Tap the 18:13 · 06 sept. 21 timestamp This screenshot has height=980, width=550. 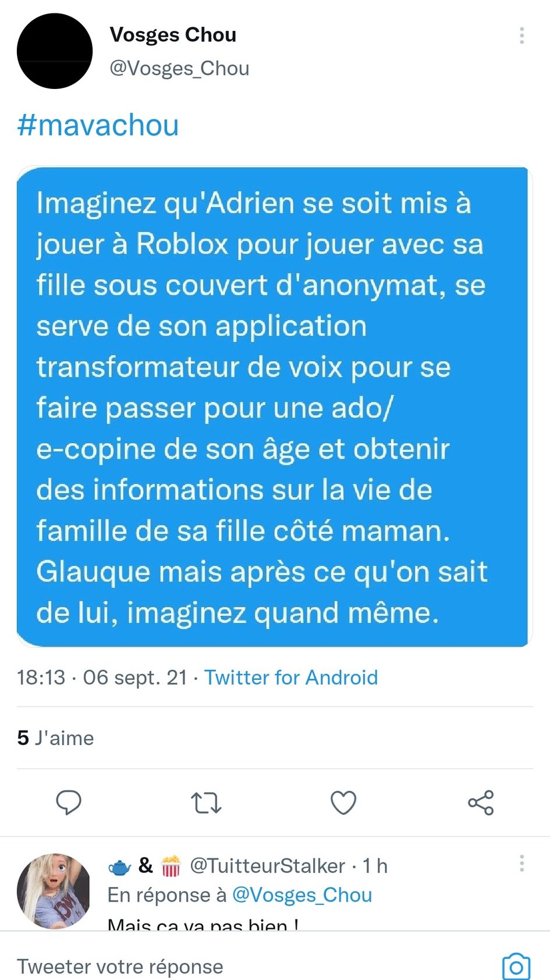[x=102, y=678]
